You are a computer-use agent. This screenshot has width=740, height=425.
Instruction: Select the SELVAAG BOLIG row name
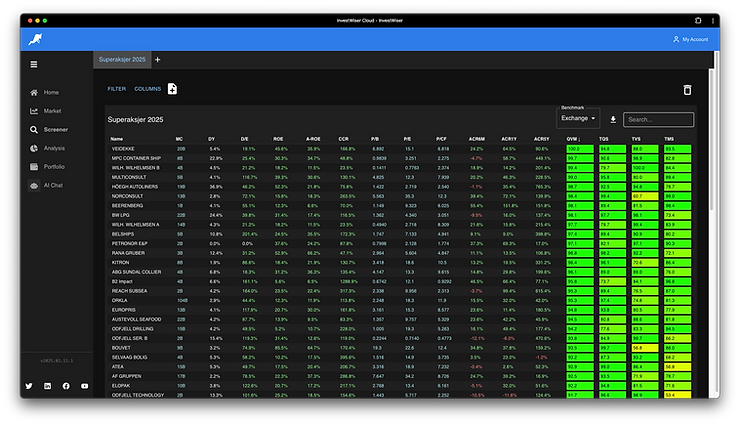pyautogui.click(x=130, y=357)
